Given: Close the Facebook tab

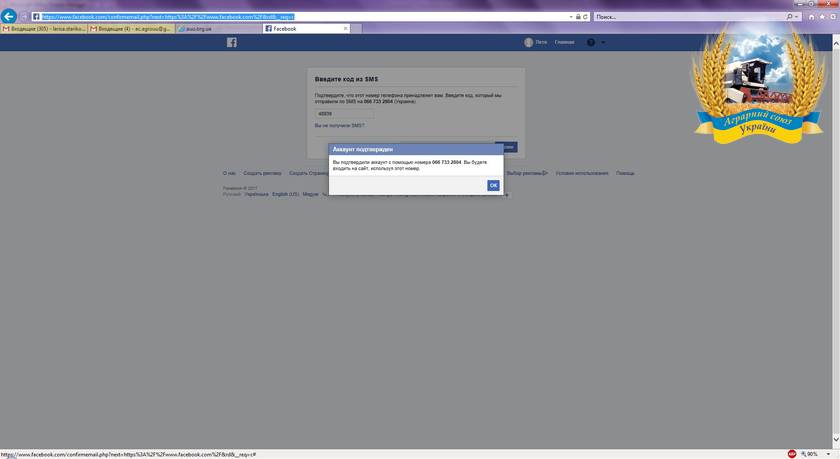Looking at the screenshot, I should coord(346,28).
